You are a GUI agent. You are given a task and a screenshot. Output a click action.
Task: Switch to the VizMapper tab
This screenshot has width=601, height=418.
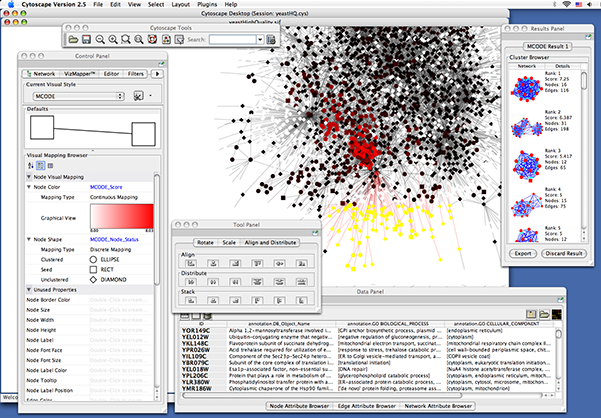(x=79, y=74)
